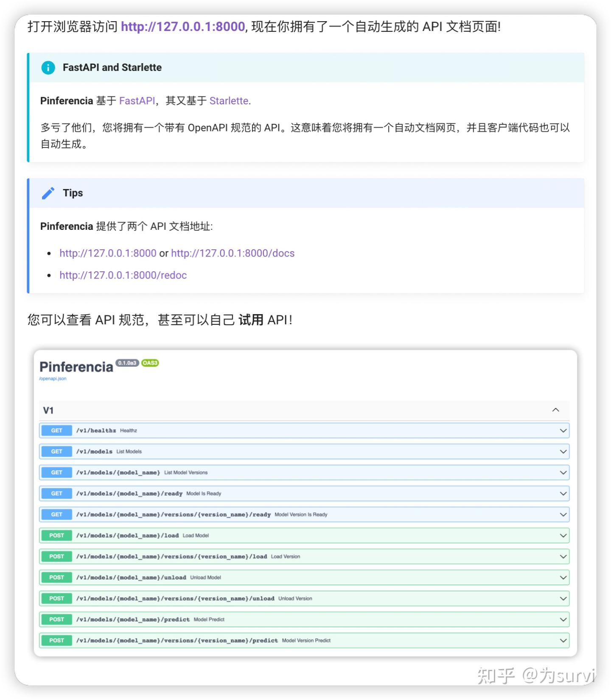Expand the Unload Model row chevron
Image resolution: width=611 pixels, height=700 pixels.
(563, 577)
